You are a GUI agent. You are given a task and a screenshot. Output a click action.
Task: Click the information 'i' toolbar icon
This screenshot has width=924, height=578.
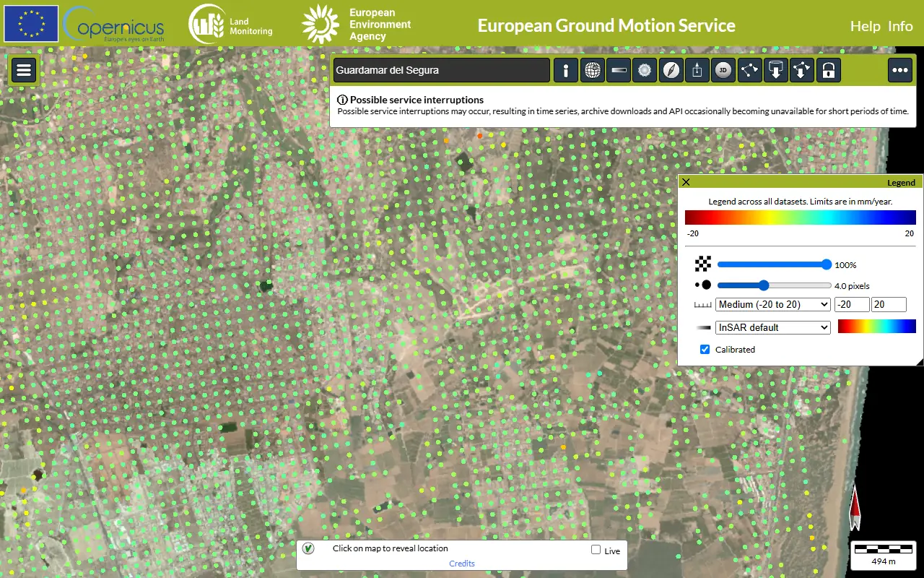(x=566, y=70)
